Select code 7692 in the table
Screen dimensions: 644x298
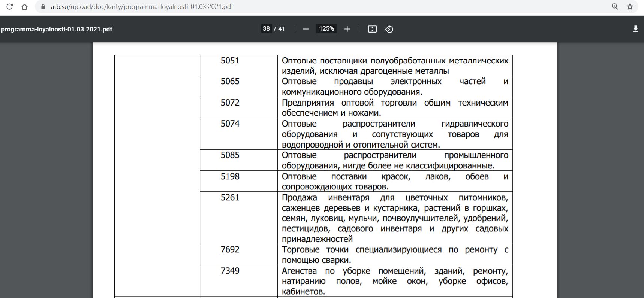pyautogui.click(x=230, y=250)
